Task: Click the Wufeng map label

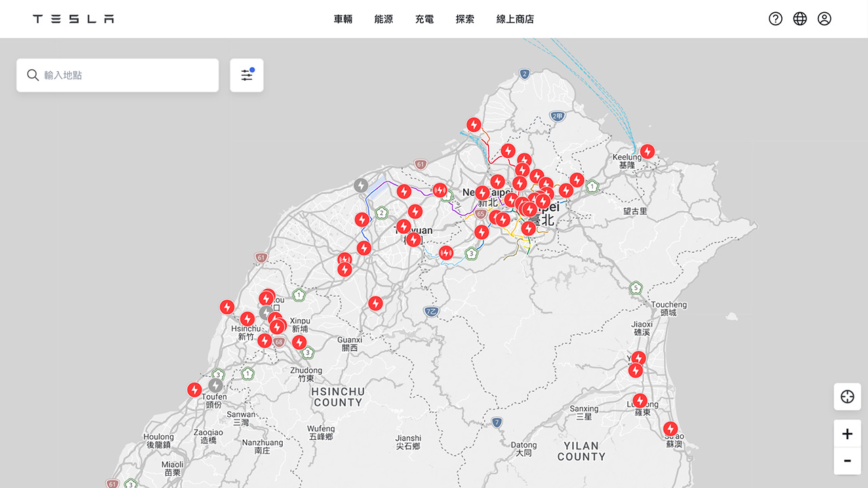Action: click(x=321, y=433)
